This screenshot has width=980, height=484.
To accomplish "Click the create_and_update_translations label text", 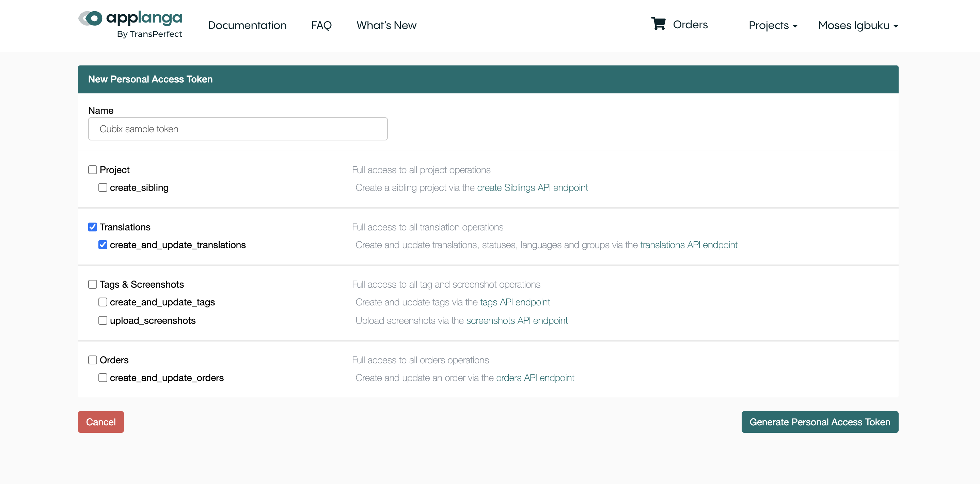I will point(178,245).
